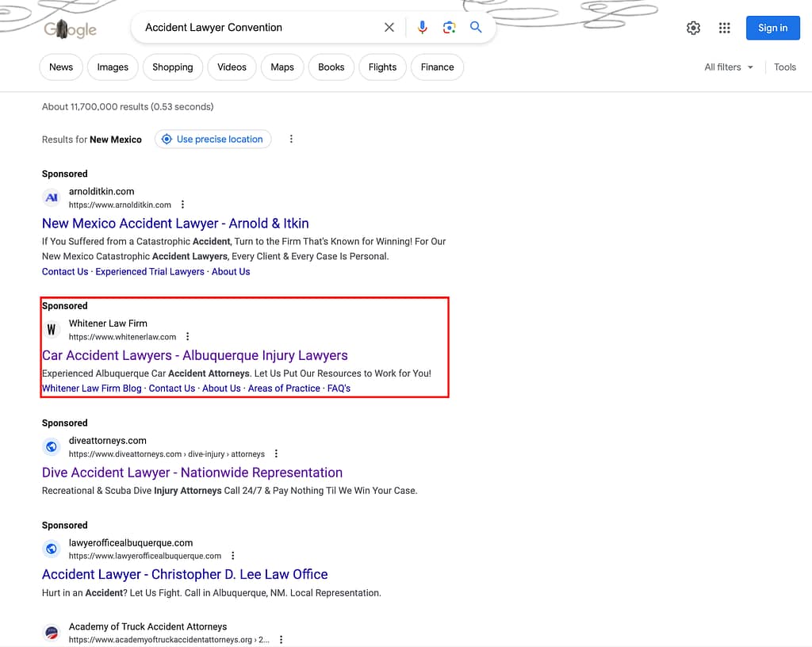Open Accident Lawyer - Christopher D. Lee Law Office
Image resolution: width=812 pixels, height=647 pixels.
(x=185, y=575)
